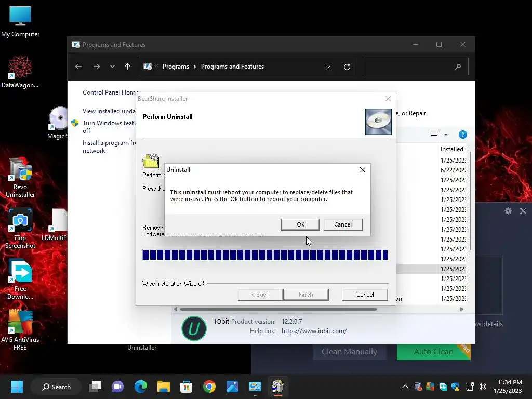Viewport: 532px width, 399px height.
Task: Go up one level in Control Panel
Action: pyautogui.click(x=127, y=66)
